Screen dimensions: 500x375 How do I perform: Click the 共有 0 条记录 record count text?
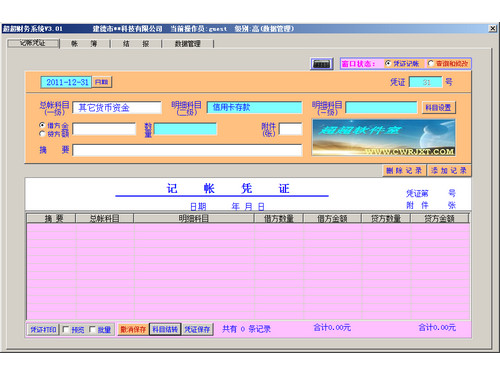tap(246, 329)
